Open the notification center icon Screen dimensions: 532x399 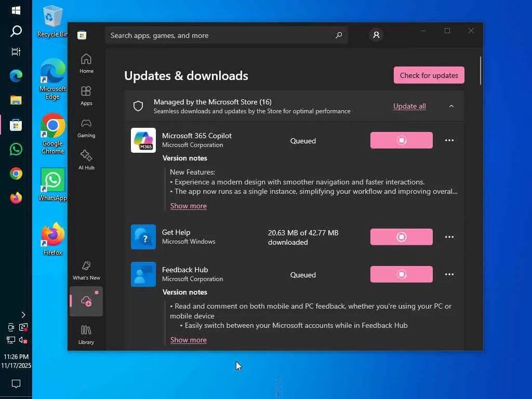coord(16,384)
